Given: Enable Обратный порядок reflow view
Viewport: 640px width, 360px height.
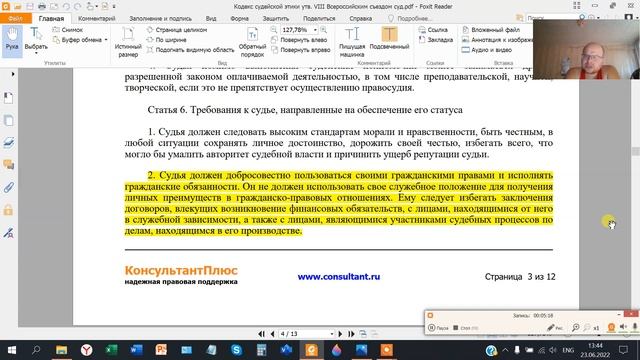Looking at the screenshot, I should coord(252,42).
